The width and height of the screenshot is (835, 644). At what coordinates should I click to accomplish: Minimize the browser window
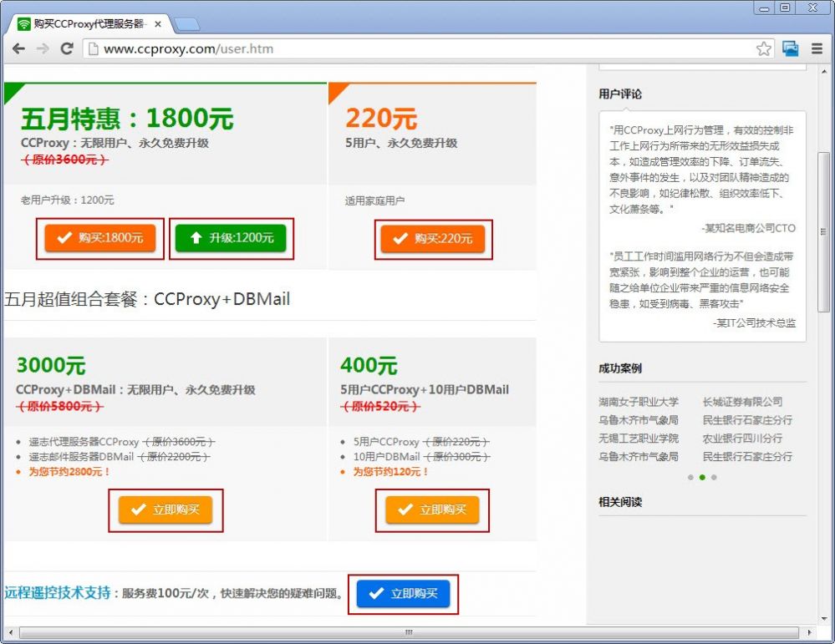(x=764, y=8)
